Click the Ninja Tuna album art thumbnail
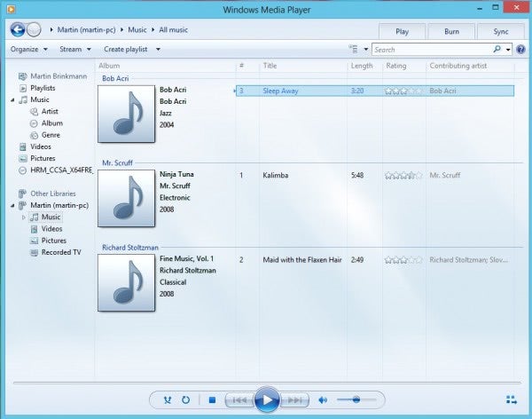Screen dimensions: 532x419 [126, 199]
